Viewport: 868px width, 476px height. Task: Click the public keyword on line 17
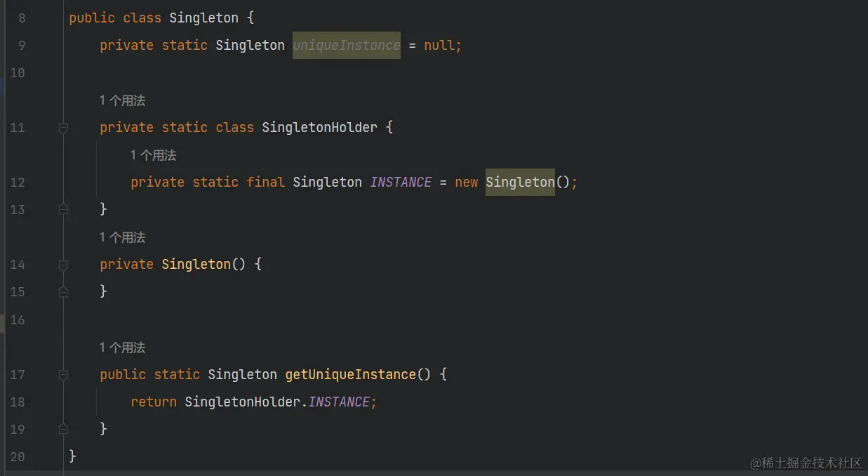(x=123, y=375)
